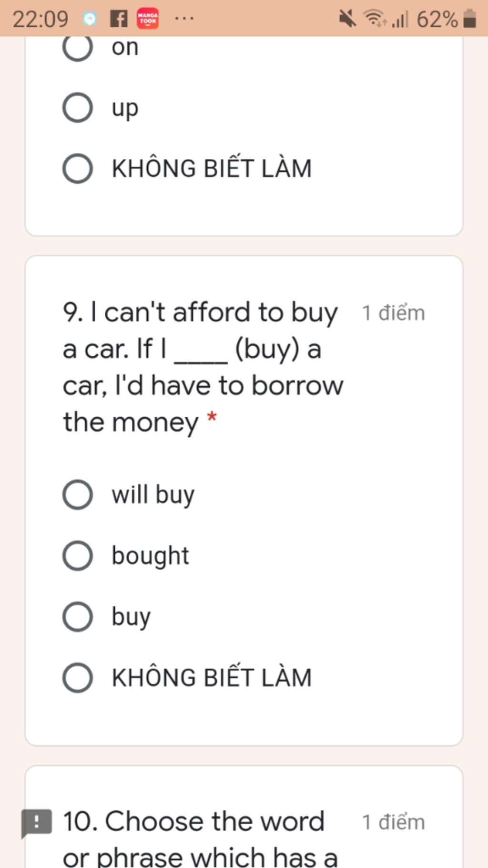Choose "will buy" for question 9
Screen dimensions: 488x868
tap(78, 495)
